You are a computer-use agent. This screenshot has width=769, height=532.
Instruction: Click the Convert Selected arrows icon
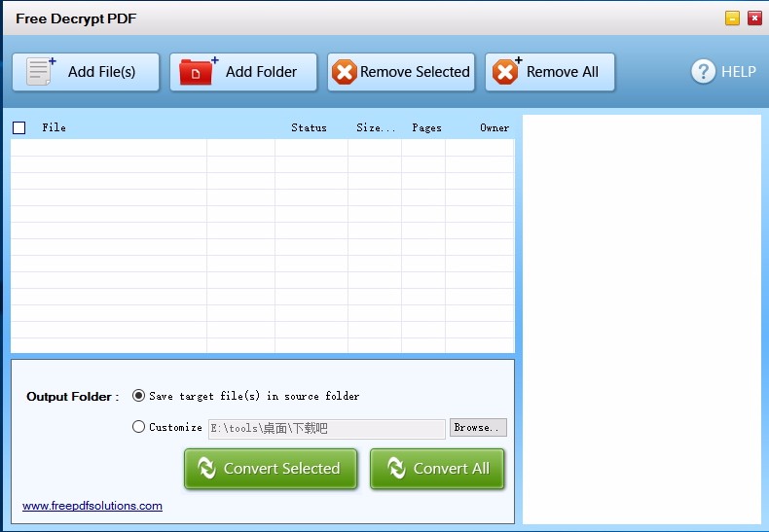[206, 468]
